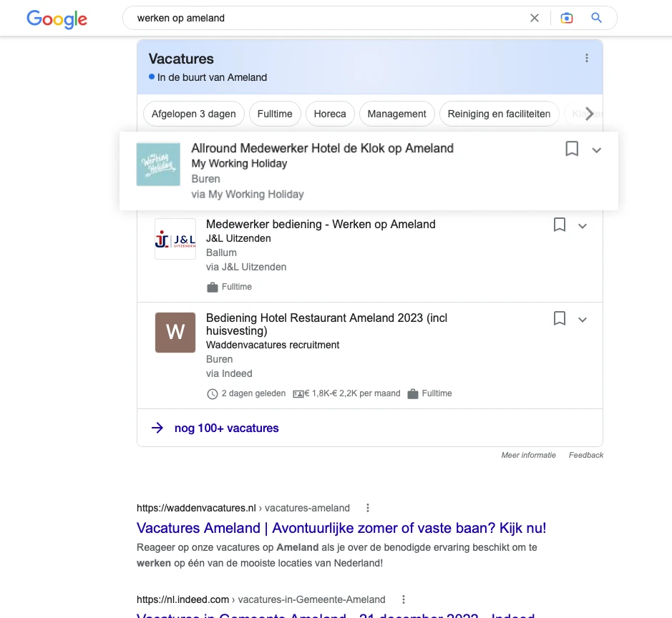This screenshot has width=672, height=618.
Task: Apply the Fulltime filter chip
Action: coord(275,114)
